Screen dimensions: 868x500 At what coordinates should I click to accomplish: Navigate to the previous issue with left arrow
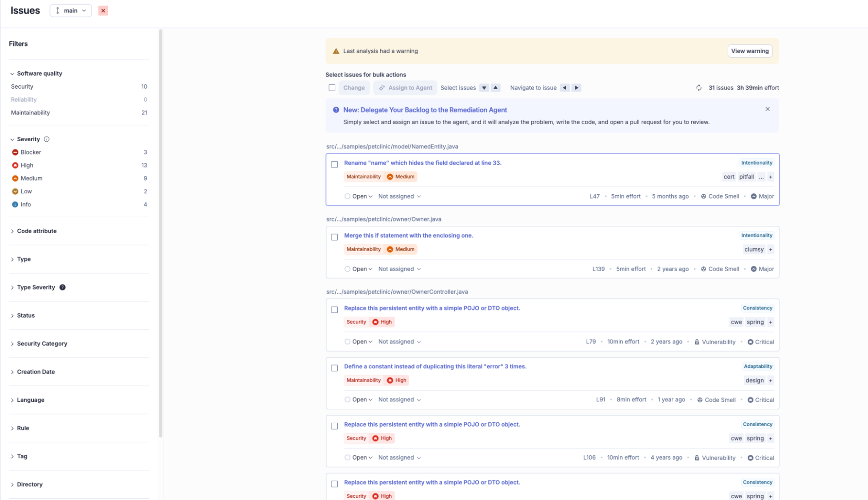(564, 88)
